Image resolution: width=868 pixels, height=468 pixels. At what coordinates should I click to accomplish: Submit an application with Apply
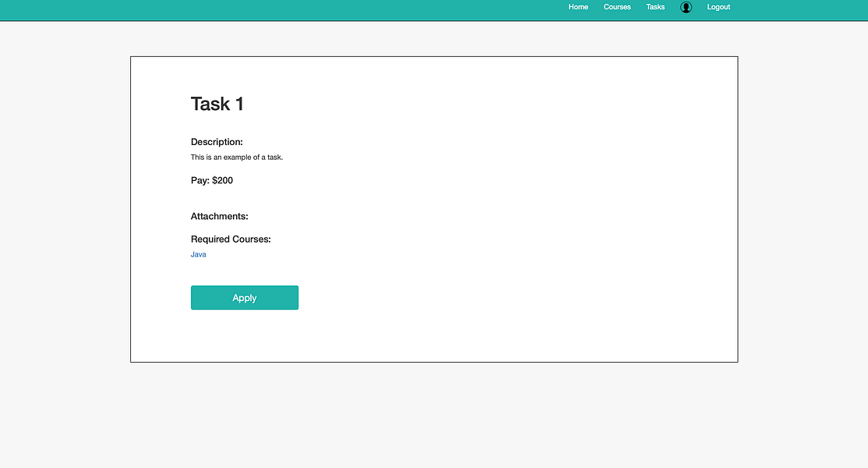click(x=245, y=297)
